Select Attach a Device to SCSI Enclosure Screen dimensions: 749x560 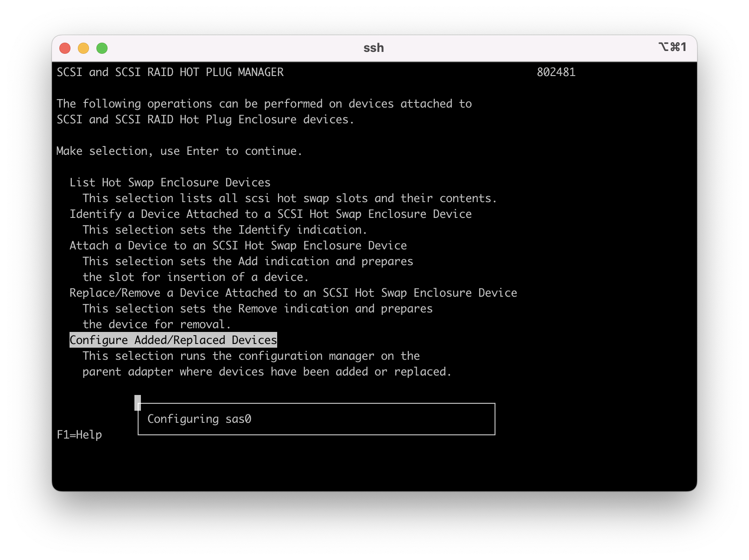tap(238, 246)
